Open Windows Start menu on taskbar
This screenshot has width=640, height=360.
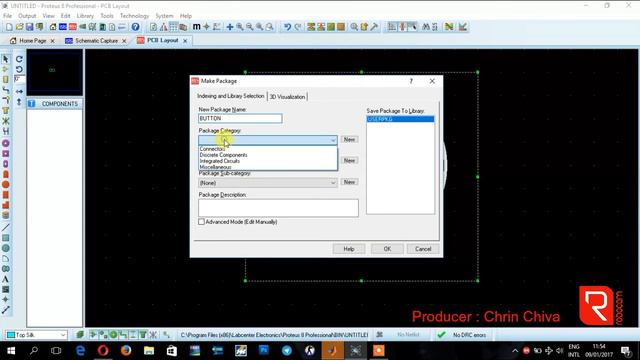pos(11,351)
